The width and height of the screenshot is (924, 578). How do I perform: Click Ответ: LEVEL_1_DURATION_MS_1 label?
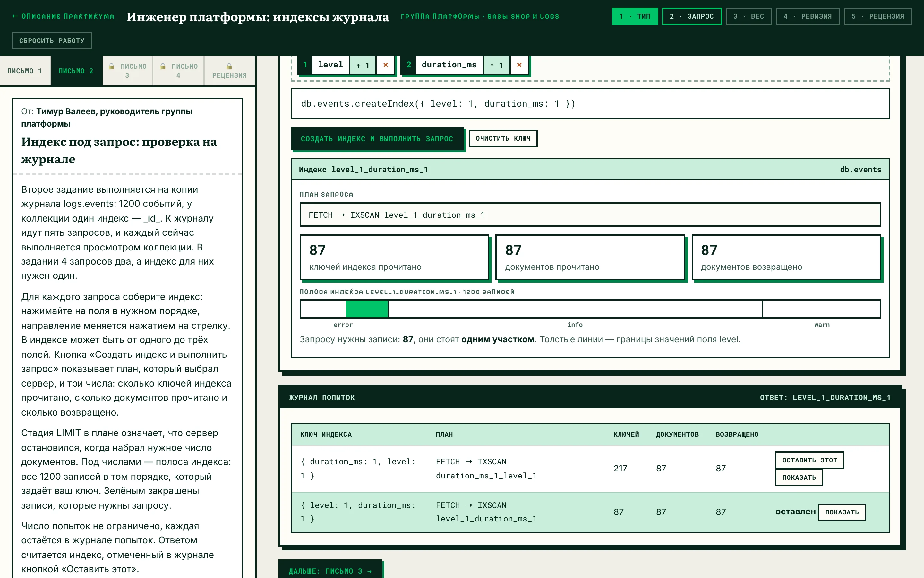point(825,398)
